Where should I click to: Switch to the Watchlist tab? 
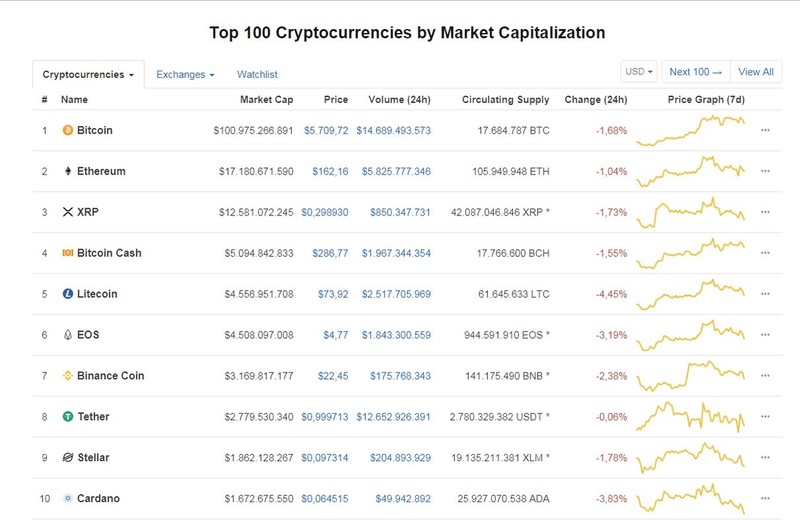(x=257, y=75)
